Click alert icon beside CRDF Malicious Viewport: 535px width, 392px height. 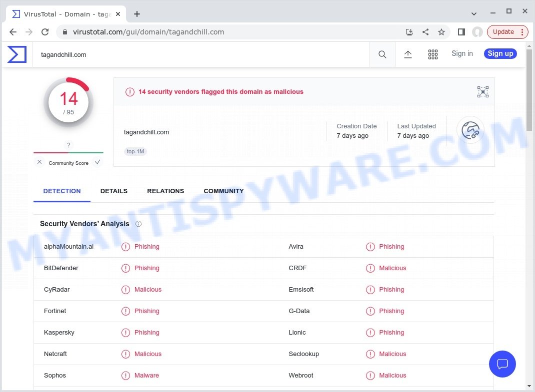[370, 268]
